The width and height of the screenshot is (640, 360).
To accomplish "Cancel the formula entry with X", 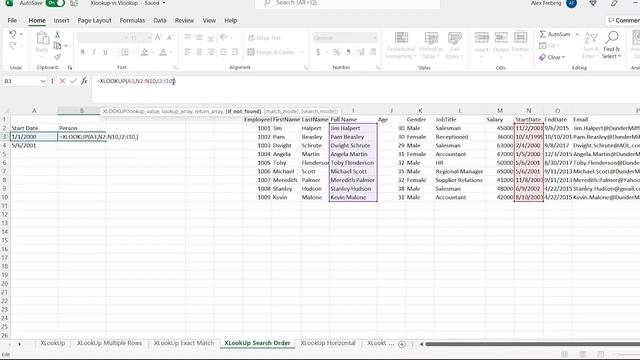I will click(62, 81).
